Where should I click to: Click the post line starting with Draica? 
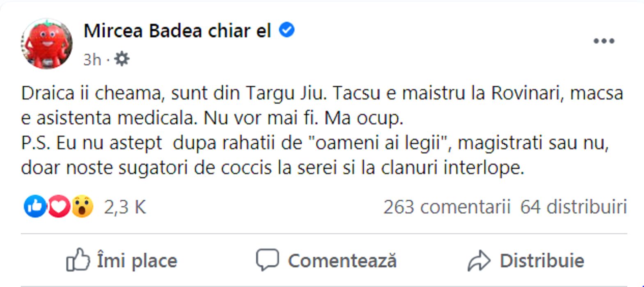click(x=322, y=93)
